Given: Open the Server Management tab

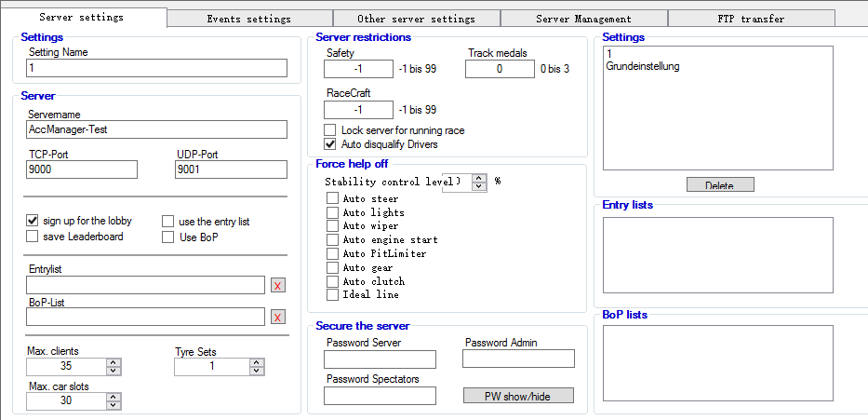Looking at the screenshot, I should (583, 19).
